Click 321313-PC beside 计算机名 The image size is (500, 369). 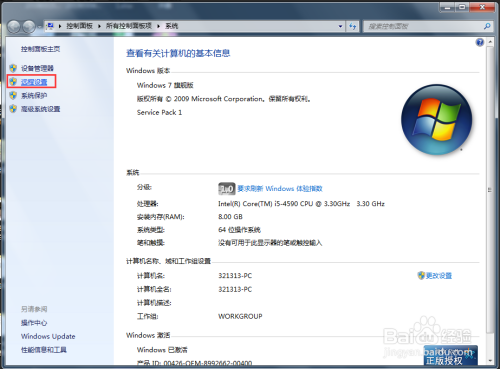coord(235,276)
